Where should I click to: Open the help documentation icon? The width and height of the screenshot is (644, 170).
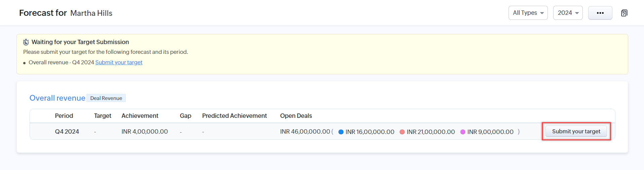(x=624, y=13)
